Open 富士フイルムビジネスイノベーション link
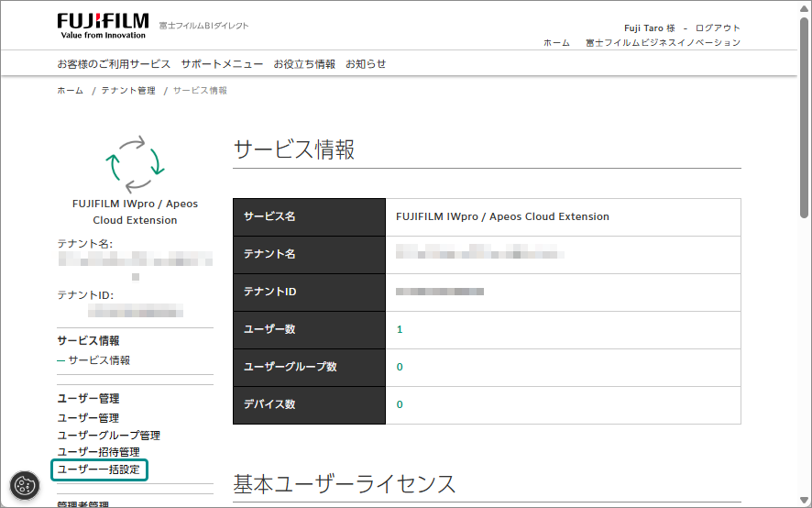Viewport: 812px width, 508px height. click(x=663, y=42)
